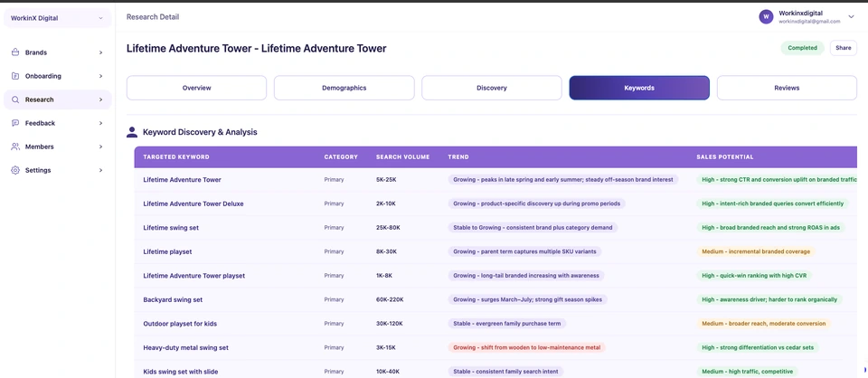Expand the Onboarding menu chevron

(x=100, y=76)
